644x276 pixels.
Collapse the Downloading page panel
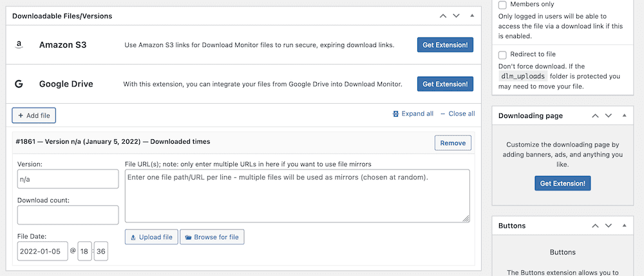pos(623,115)
